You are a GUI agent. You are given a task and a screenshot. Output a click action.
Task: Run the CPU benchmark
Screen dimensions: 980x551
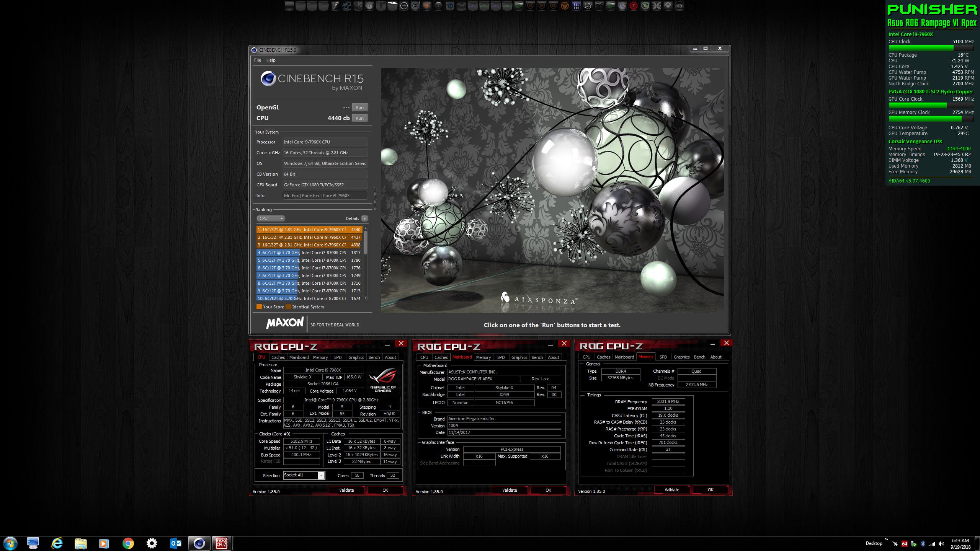(x=359, y=118)
